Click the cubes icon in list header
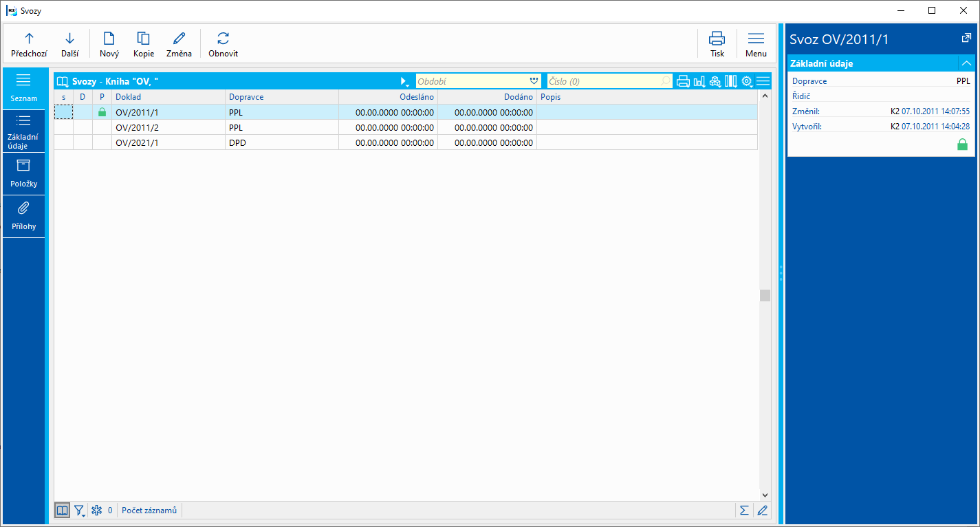Viewport: 980px width, 527px height. 715,81
